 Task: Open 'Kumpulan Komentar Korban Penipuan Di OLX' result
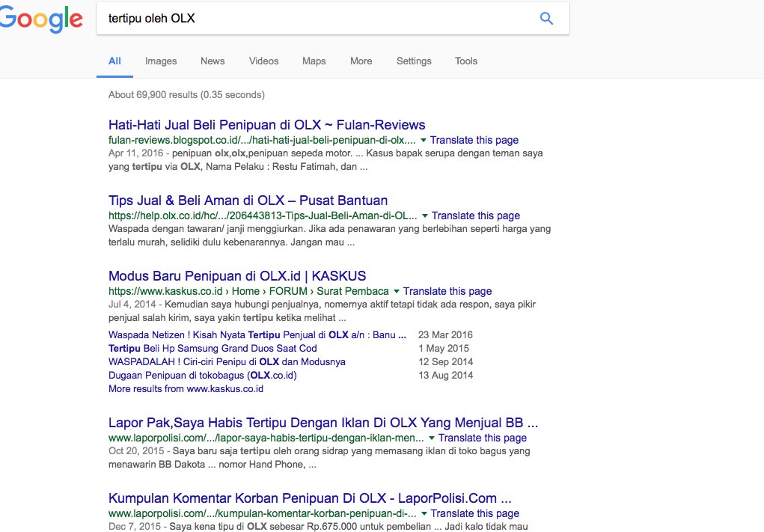point(310,498)
